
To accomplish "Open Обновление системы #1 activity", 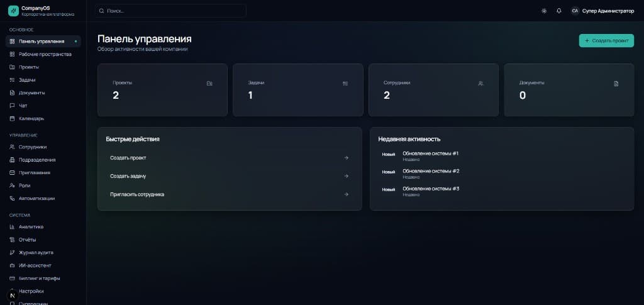I will pos(430,153).
